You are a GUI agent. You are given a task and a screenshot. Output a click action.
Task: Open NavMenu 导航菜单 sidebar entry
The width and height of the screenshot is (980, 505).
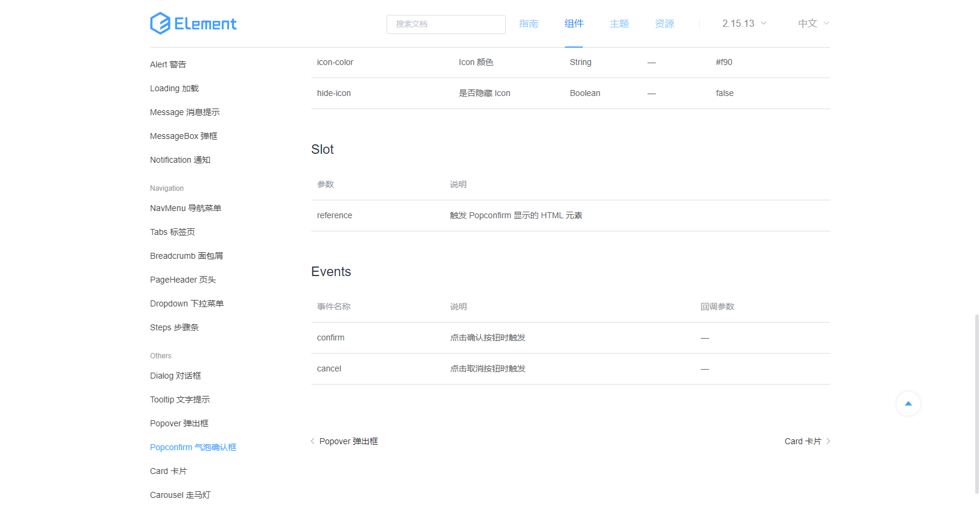tap(186, 208)
